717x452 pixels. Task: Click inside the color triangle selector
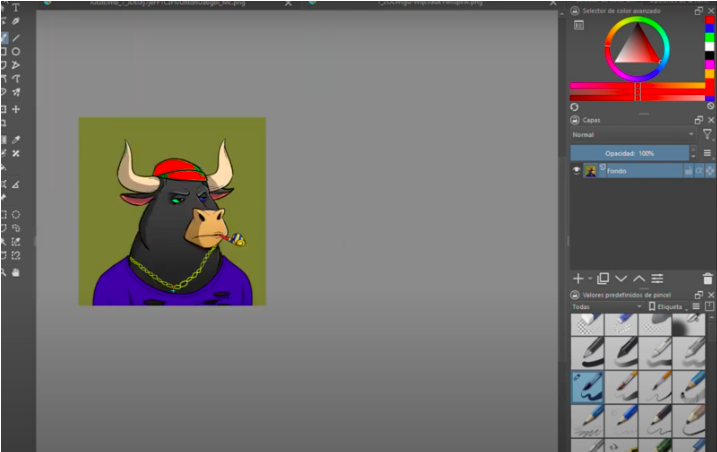coord(638,48)
